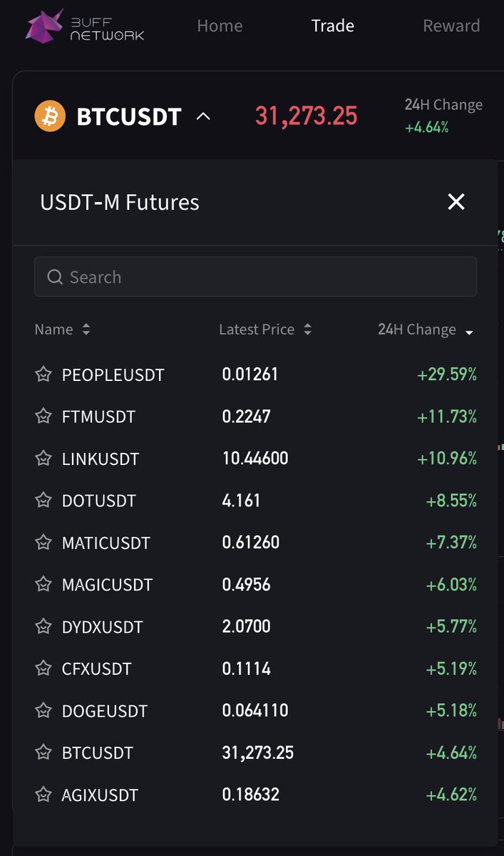Image resolution: width=504 pixels, height=856 pixels.
Task: Click the +5.19% change value
Action: pos(451,668)
